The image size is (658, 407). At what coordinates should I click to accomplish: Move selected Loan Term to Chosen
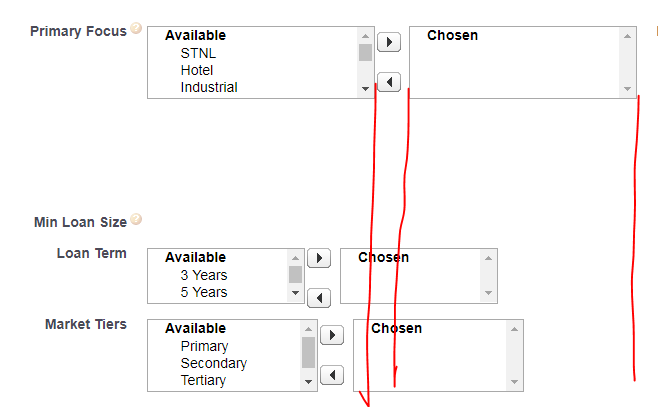[318, 258]
